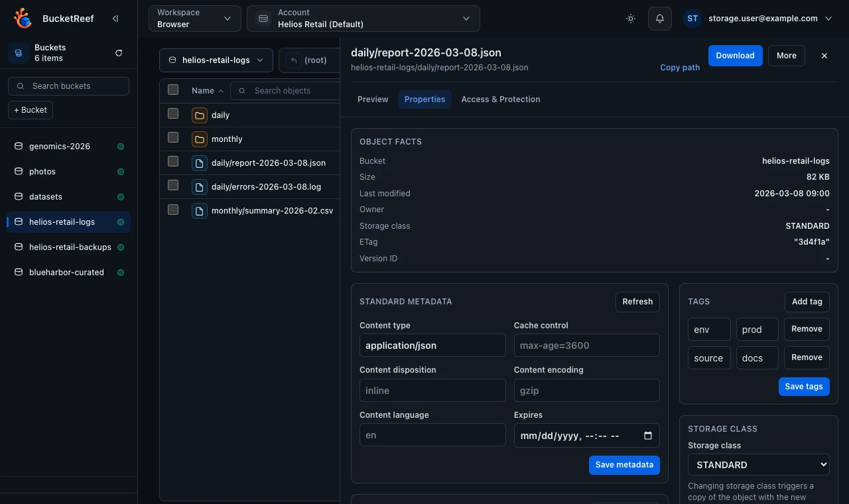Click the Copy path link
The width and height of the screenshot is (849, 504).
(680, 68)
